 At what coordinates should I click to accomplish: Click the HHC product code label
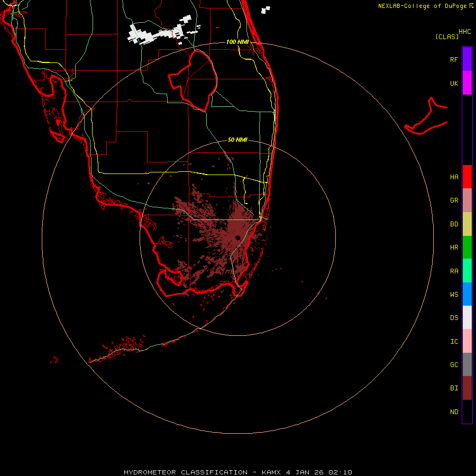pyautogui.click(x=464, y=32)
